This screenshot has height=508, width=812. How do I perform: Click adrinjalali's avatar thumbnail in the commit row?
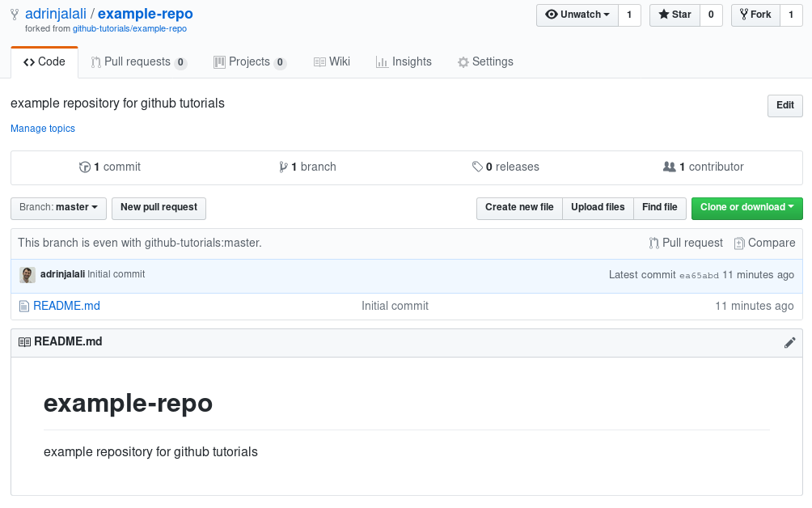point(27,275)
